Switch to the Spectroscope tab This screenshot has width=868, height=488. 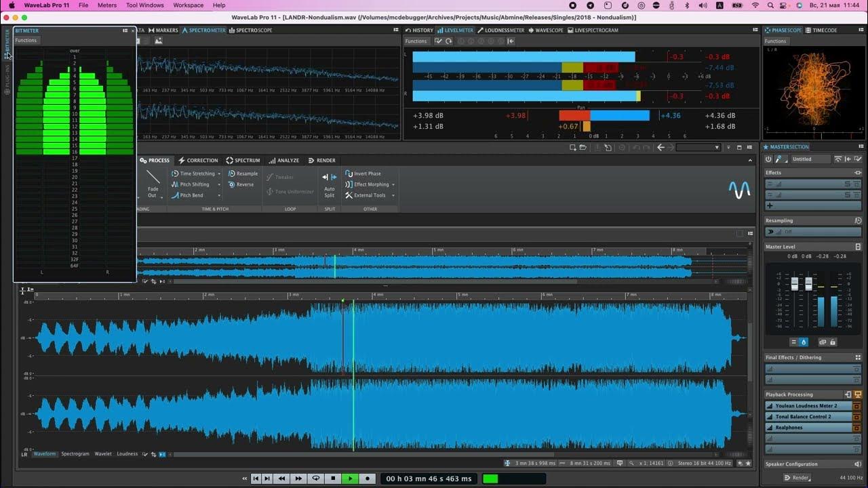pyautogui.click(x=251, y=30)
